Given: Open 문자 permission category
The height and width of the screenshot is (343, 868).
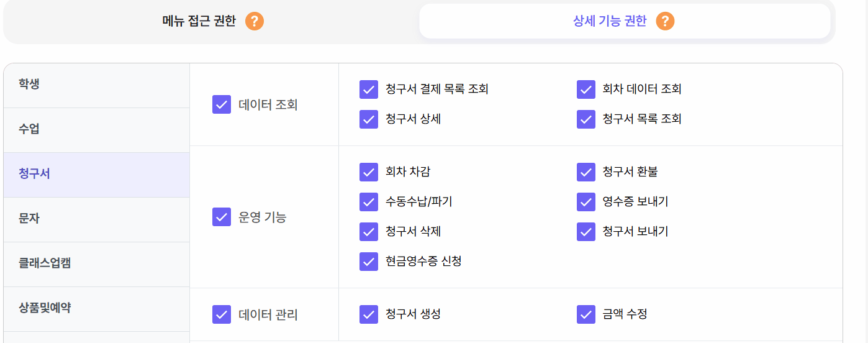Looking at the screenshot, I should [29, 219].
